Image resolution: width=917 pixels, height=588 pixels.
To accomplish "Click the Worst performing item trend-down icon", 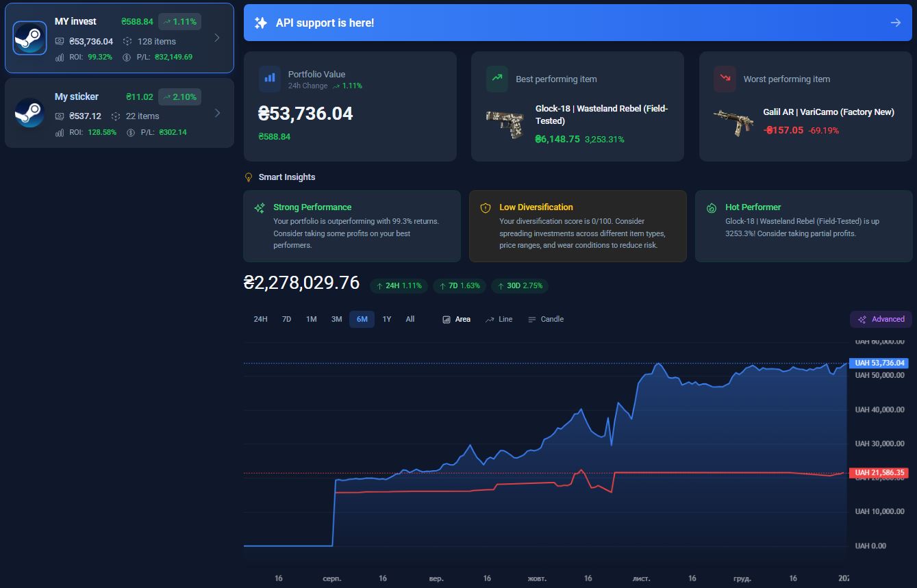I will pyautogui.click(x=725, y=79).
